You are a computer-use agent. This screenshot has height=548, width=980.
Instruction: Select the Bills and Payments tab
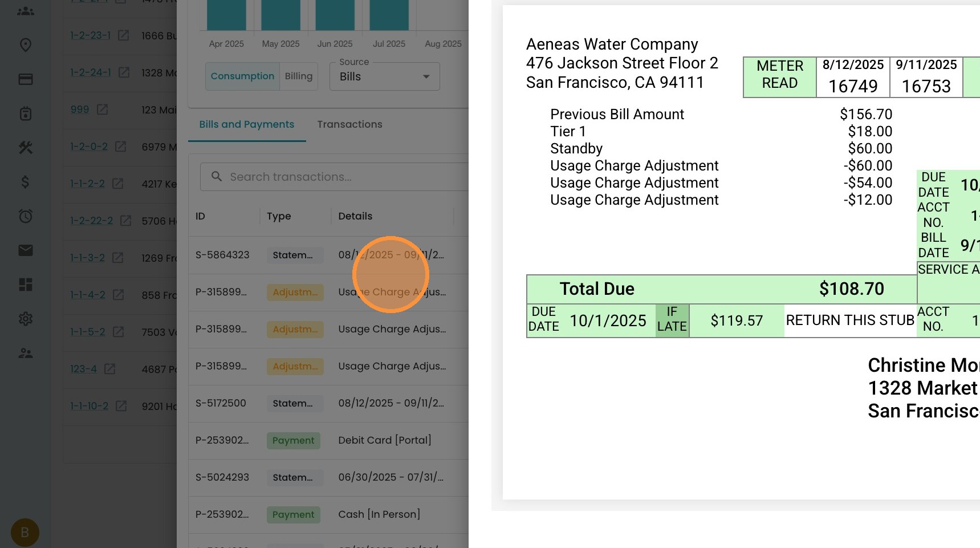(x=246, y=124)
